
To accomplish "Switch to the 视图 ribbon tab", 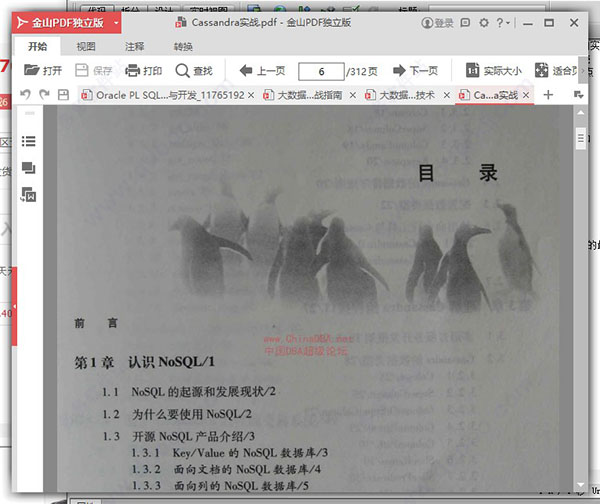I will [86, 46].
